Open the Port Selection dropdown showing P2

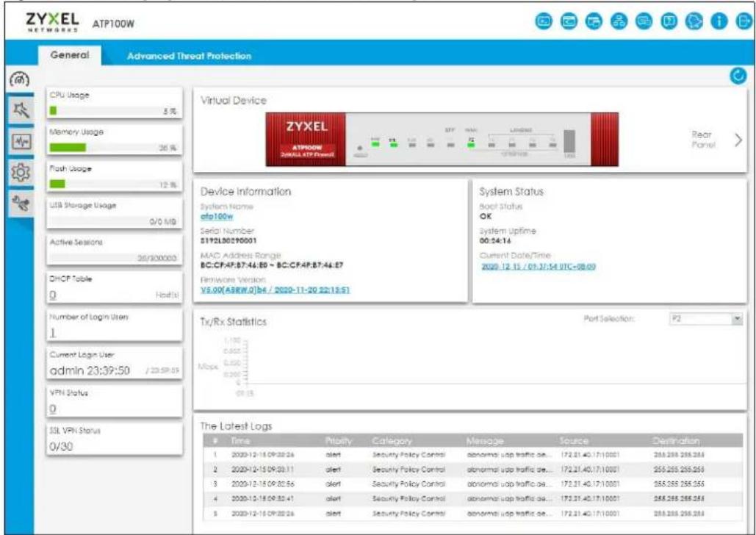705,319
